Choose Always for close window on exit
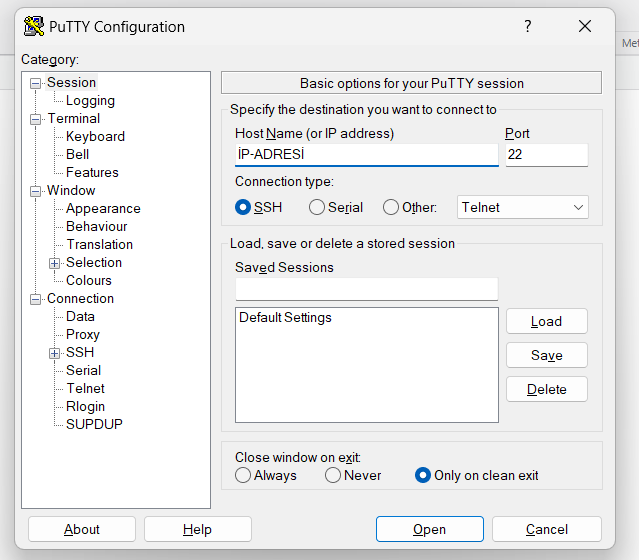The image size is (639, 560). coord(243,475)
